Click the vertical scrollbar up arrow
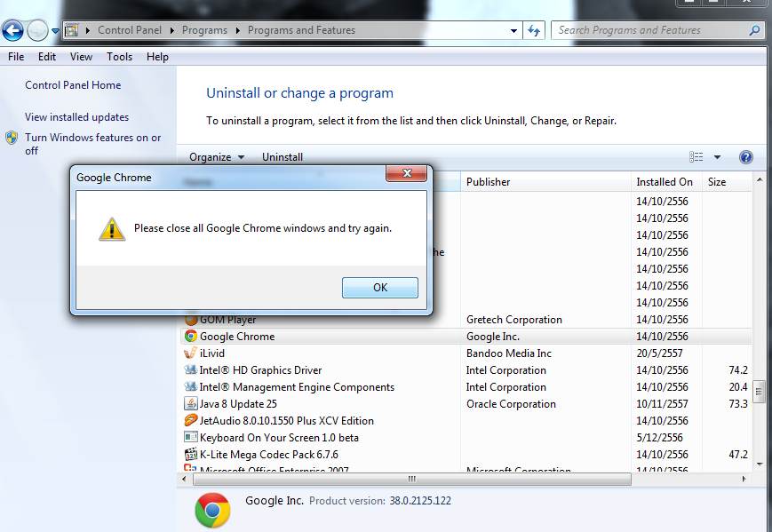 point(760,179)
